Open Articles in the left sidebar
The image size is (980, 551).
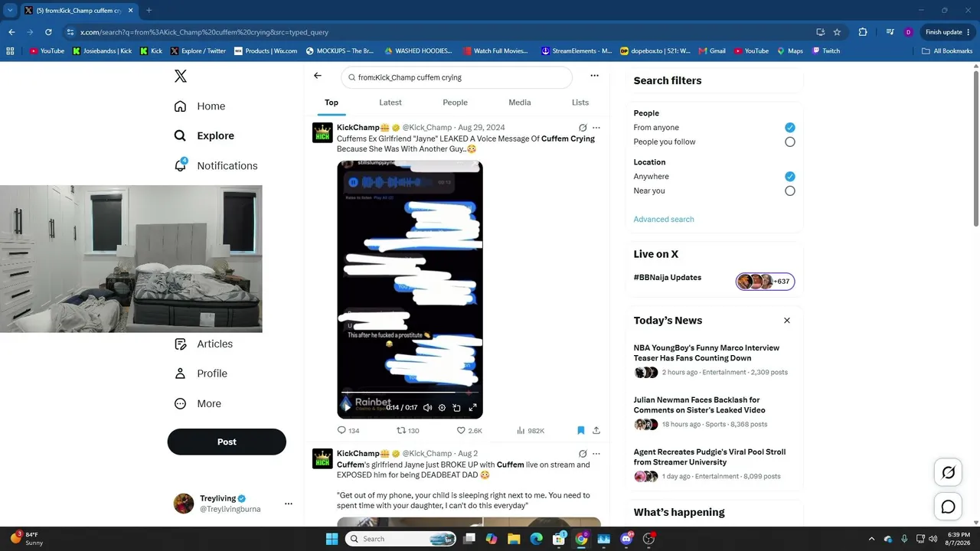point(204,344)
